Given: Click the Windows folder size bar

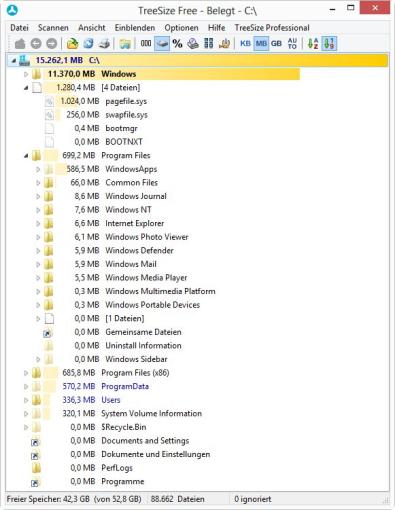Looking at the screenshot, I should (171, 74).
